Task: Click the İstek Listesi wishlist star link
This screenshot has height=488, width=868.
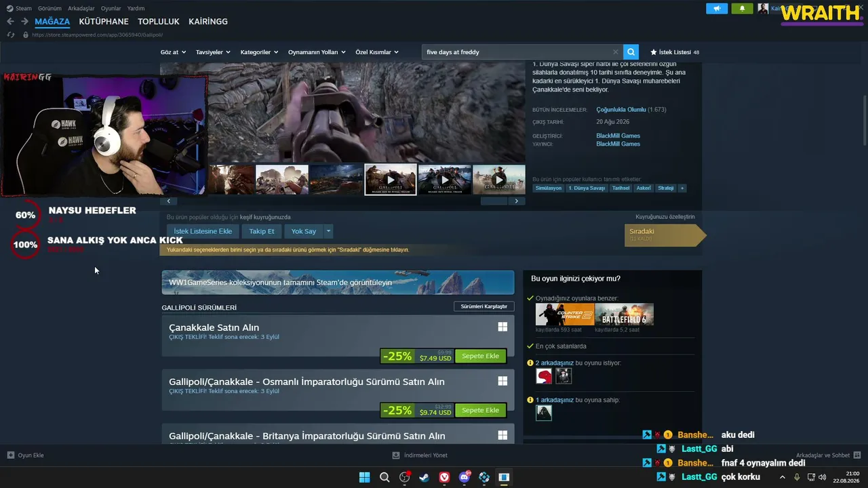Action: pos(674,52)
